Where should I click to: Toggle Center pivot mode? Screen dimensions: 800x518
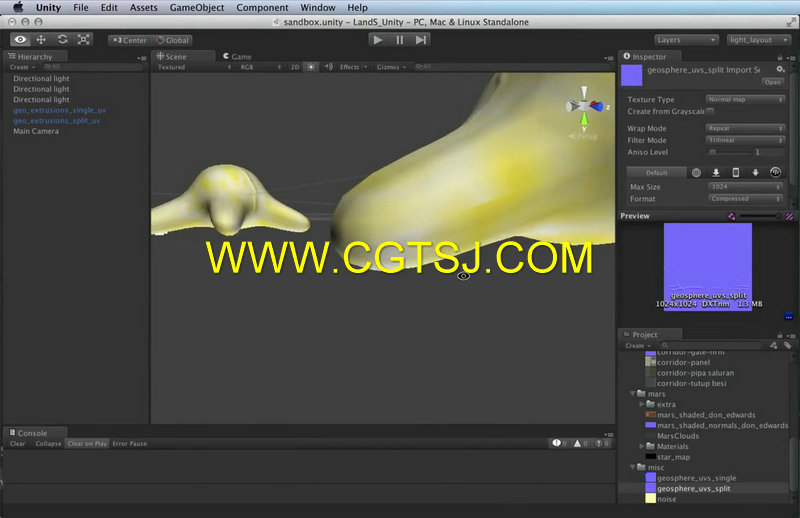(x=130, y=40)
